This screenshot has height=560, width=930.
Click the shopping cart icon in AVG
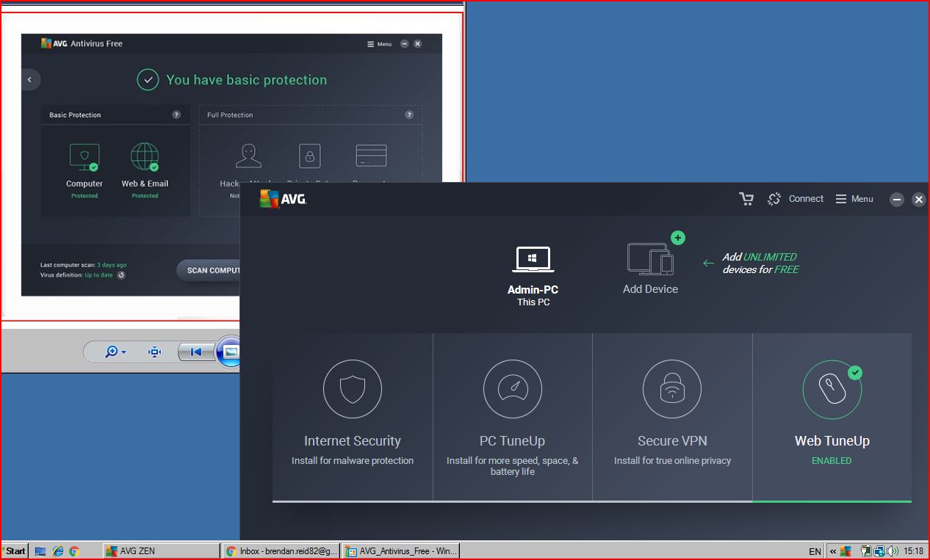746,199
